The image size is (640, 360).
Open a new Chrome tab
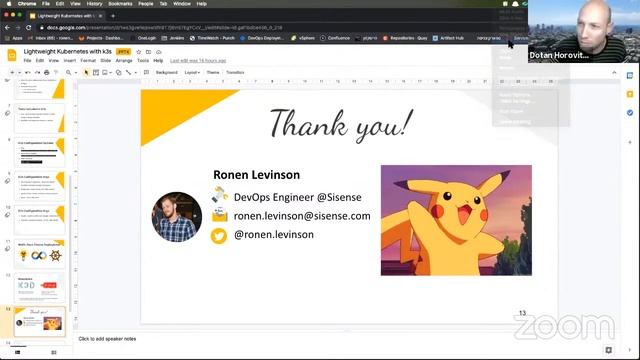113,16
